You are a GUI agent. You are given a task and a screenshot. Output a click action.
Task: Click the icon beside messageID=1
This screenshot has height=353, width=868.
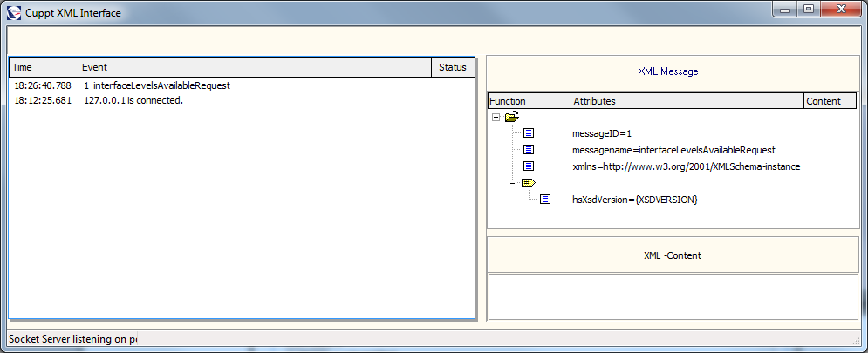[529, 133]
